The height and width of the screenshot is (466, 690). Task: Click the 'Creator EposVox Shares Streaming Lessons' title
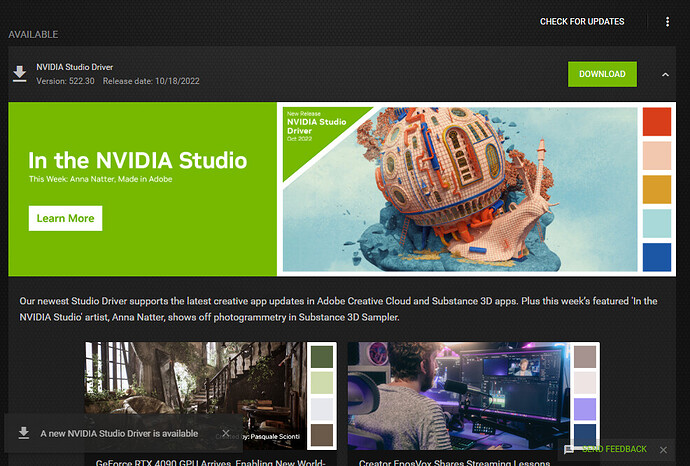(x=454, y=462)
